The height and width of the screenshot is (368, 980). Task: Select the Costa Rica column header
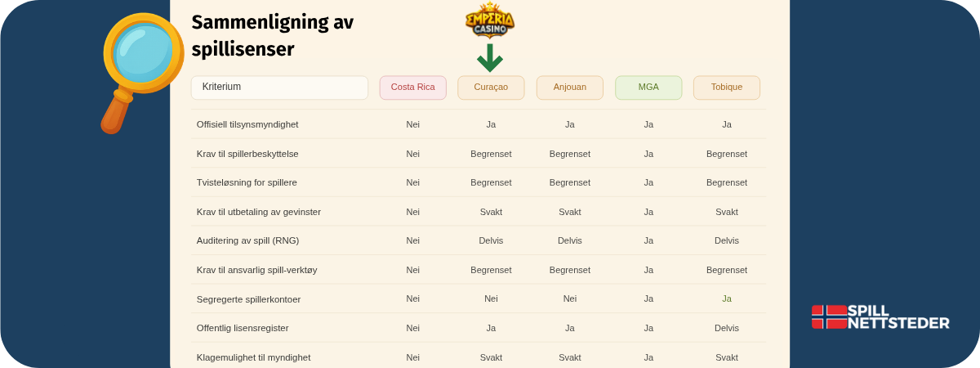(x=412, y=88)
